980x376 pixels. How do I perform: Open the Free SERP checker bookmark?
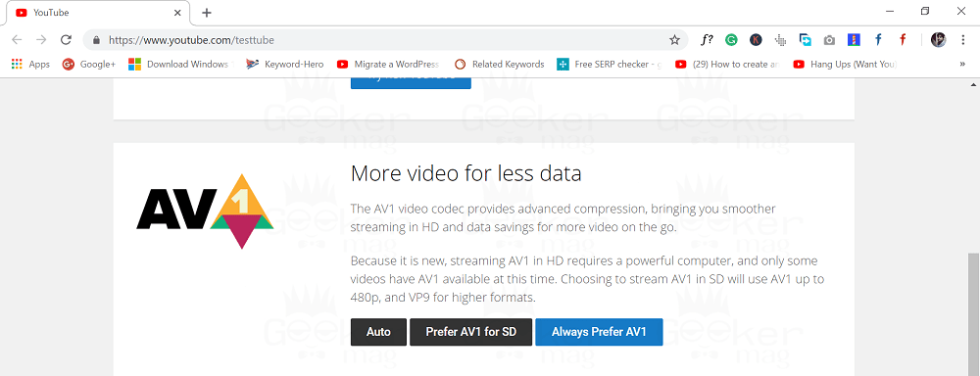pos(609,64)
